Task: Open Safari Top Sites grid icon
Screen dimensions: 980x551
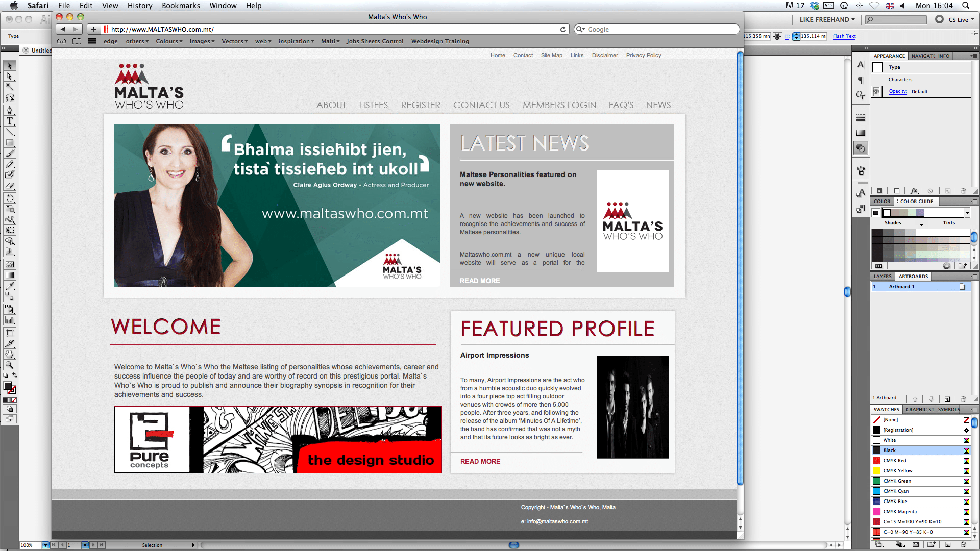Action: 92,41
